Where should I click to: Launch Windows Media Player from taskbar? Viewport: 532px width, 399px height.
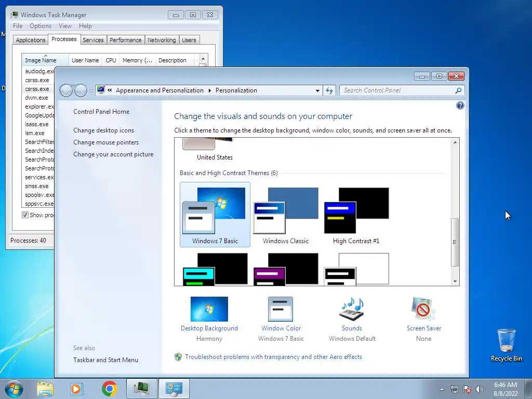77,389
